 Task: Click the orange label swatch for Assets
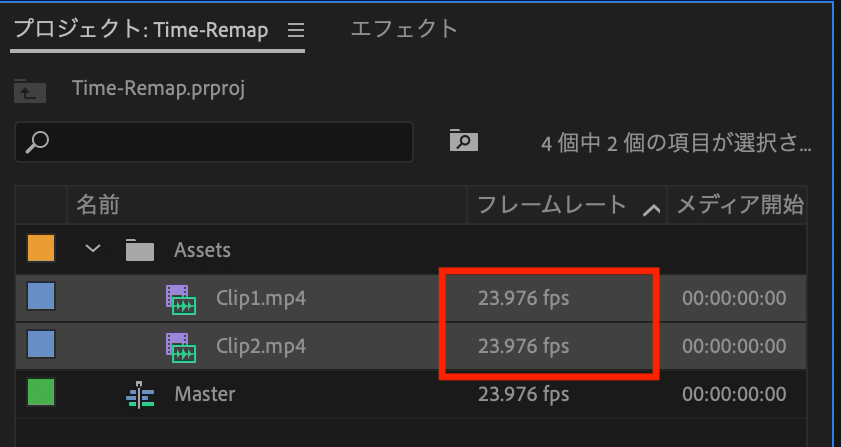click(40, 248)
